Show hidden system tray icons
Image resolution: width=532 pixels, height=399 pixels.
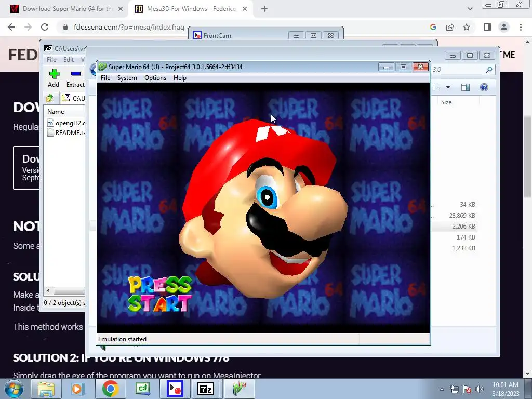442,389
